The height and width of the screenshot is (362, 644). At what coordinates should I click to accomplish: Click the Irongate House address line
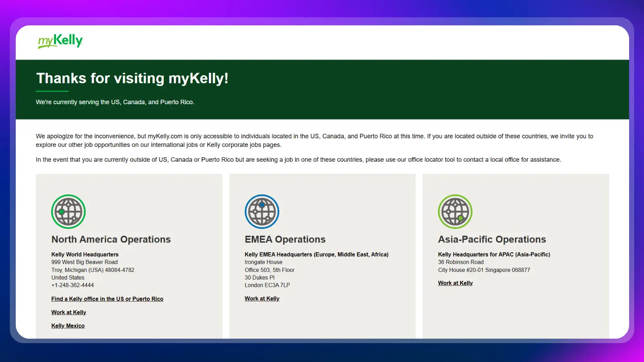(x=264, y=262)
